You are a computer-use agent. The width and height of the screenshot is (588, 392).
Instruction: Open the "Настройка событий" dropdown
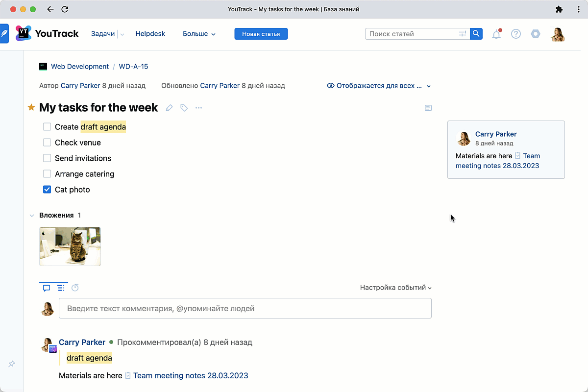[395, 288]
